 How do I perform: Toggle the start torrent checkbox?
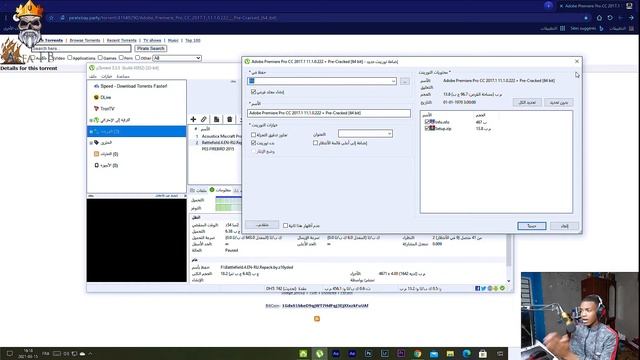coord(253,143)
